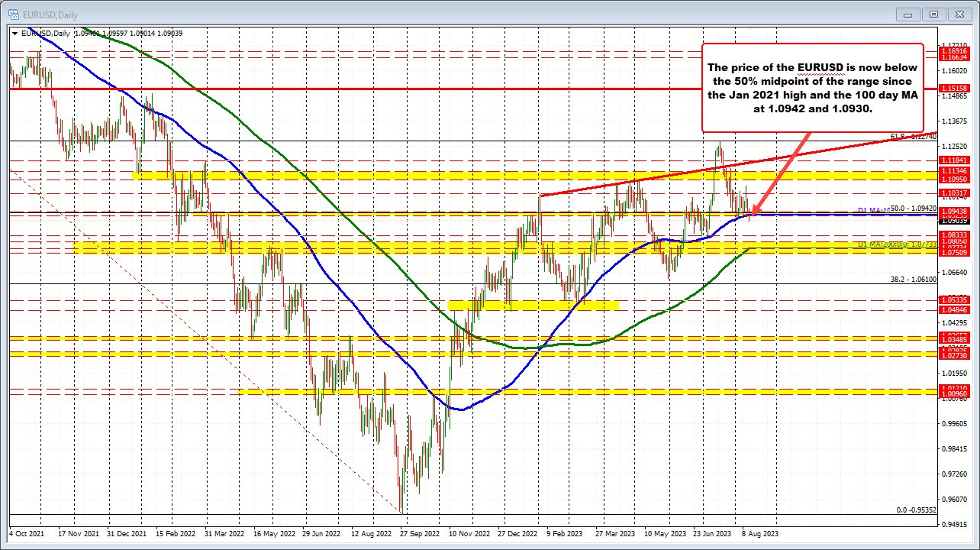
Task: Click the 1.09438 current price marker
Action: (x=953, y=212)
